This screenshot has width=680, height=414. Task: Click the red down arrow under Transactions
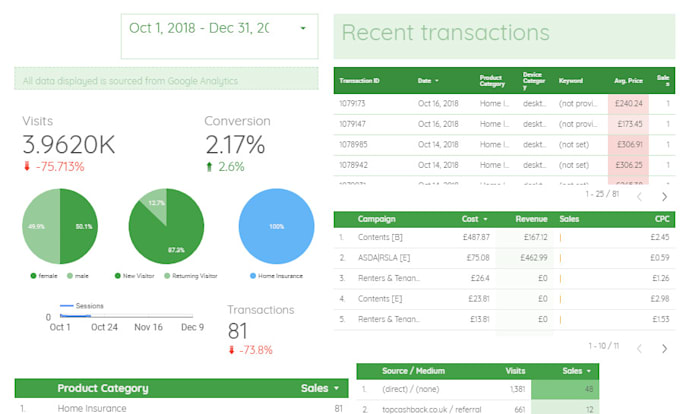pyautogui.click(x=232, y=350)
